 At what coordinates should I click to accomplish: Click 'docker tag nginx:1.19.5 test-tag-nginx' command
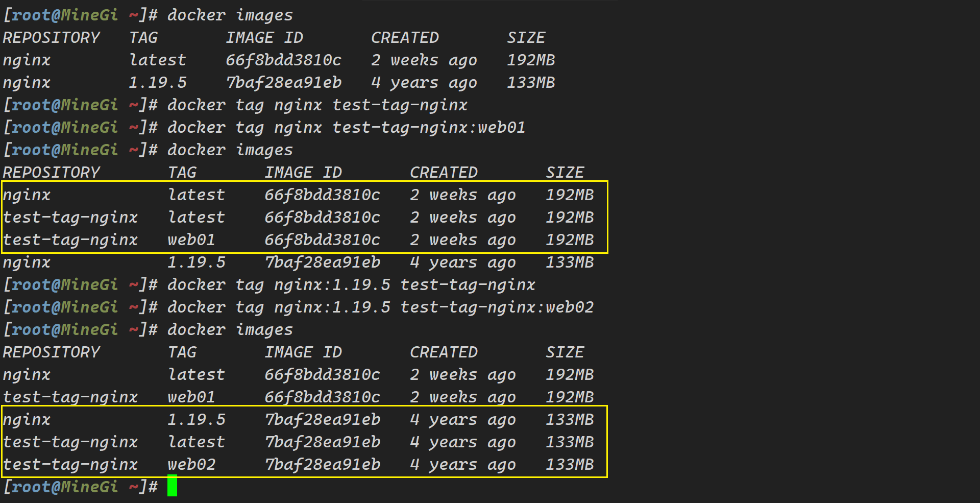coord(351,285)
